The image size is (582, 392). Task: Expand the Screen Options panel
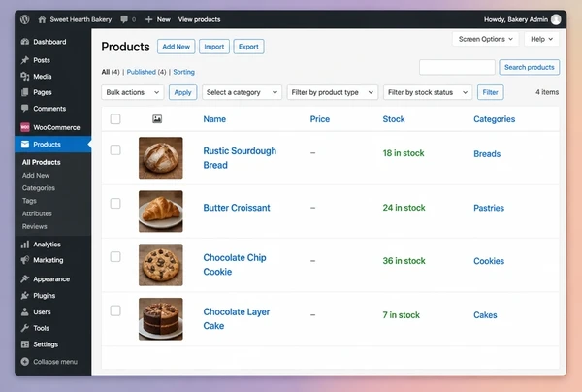[485, 39]
